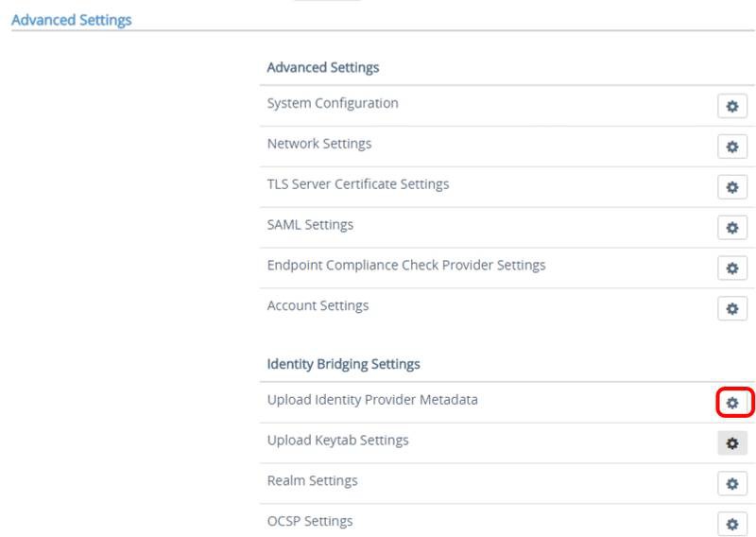Select Endpoint Compliance Check Provider Settings text
This screenshot has height=537, width=756.
pyautogui.click(x=406, y=266)
